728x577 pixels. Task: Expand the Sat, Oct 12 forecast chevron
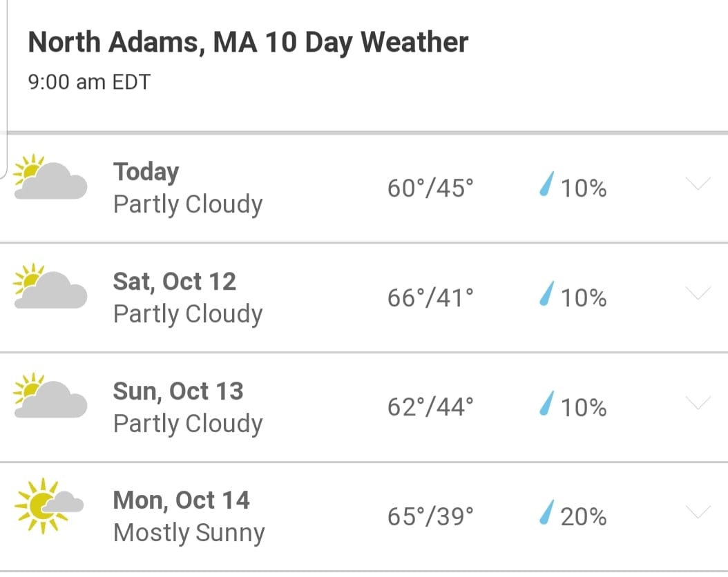pos(698,293)
